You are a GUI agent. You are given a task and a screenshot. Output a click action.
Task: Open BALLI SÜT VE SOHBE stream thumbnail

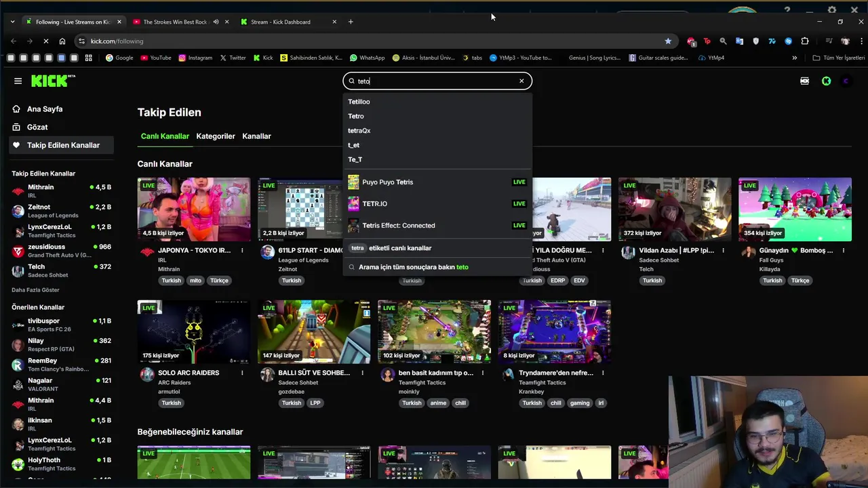(x=314, y=332)
